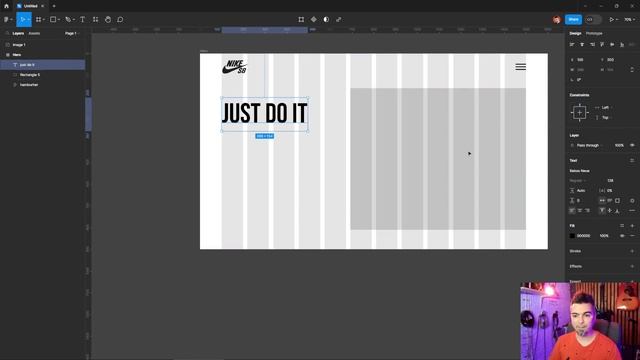Switch to the Prototype tab
This screenshot has width=640, height=360.
point(594,33)
